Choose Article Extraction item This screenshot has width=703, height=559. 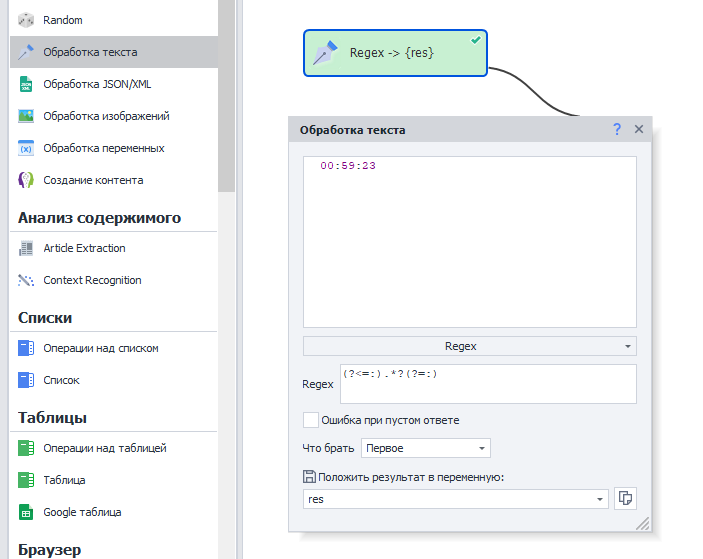click(114, 248)
